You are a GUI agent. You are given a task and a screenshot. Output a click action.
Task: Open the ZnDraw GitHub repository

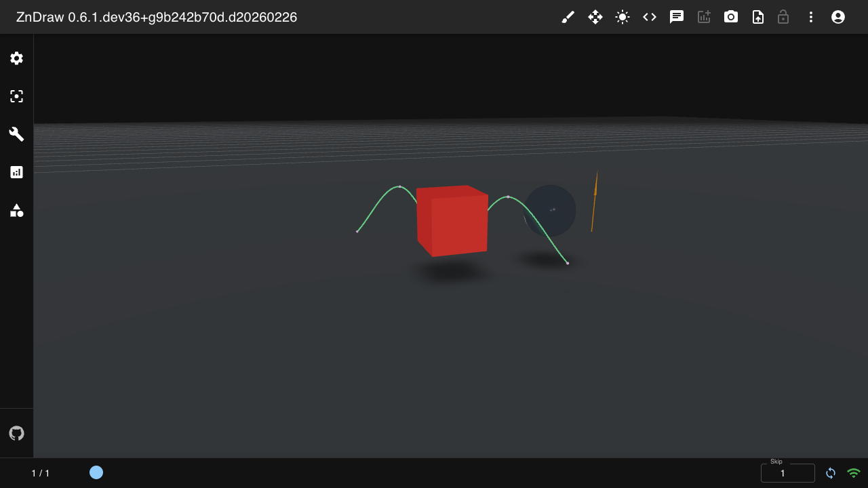[16, 433]
